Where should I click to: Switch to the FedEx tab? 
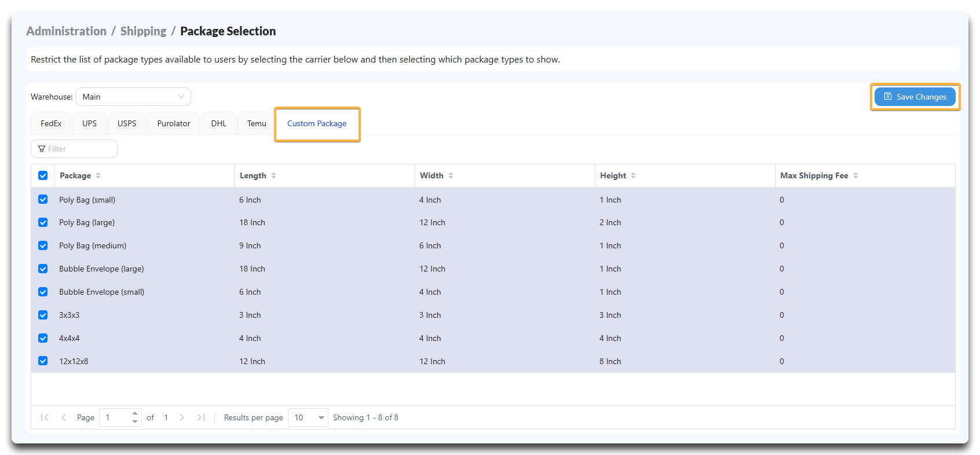tap(51, 123)
